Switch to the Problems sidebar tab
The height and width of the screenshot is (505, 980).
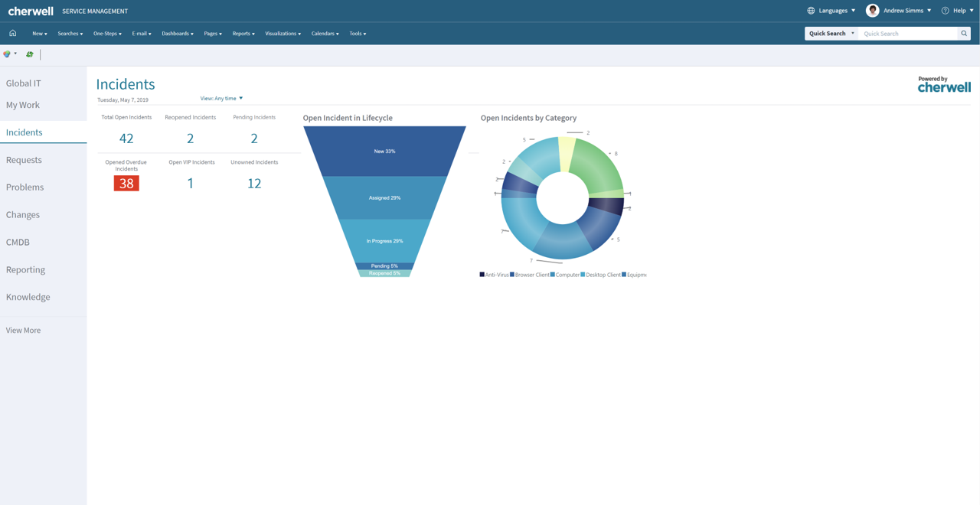pos(25,187)
